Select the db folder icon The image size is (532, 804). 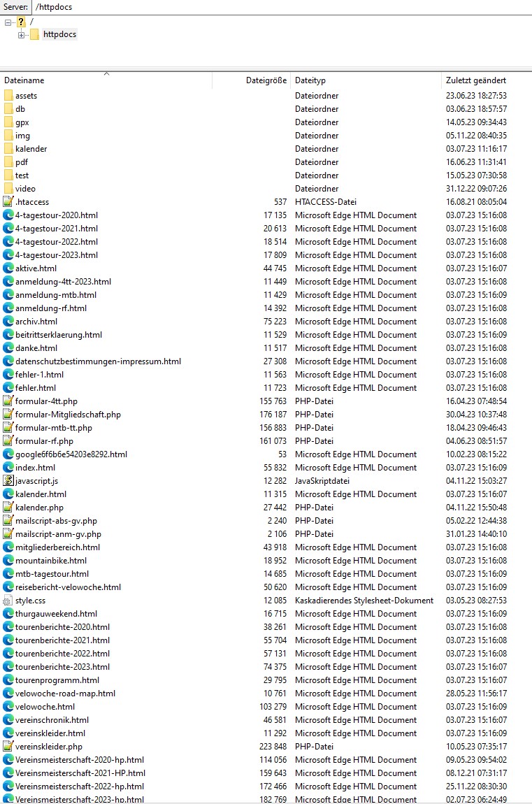8,108
